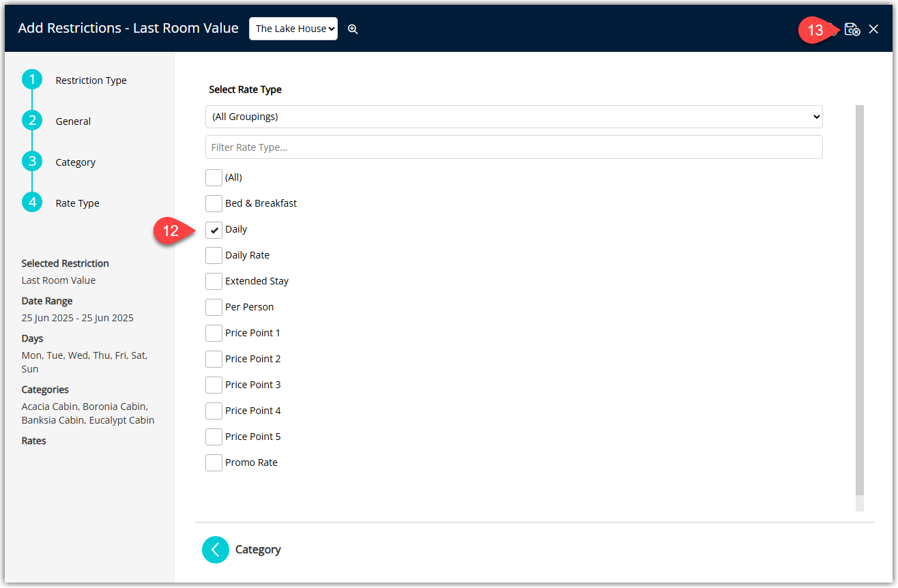Tick Price Point 5 checkbox
The height and width of the screenshot is (588, 898).
click(214, 437)
